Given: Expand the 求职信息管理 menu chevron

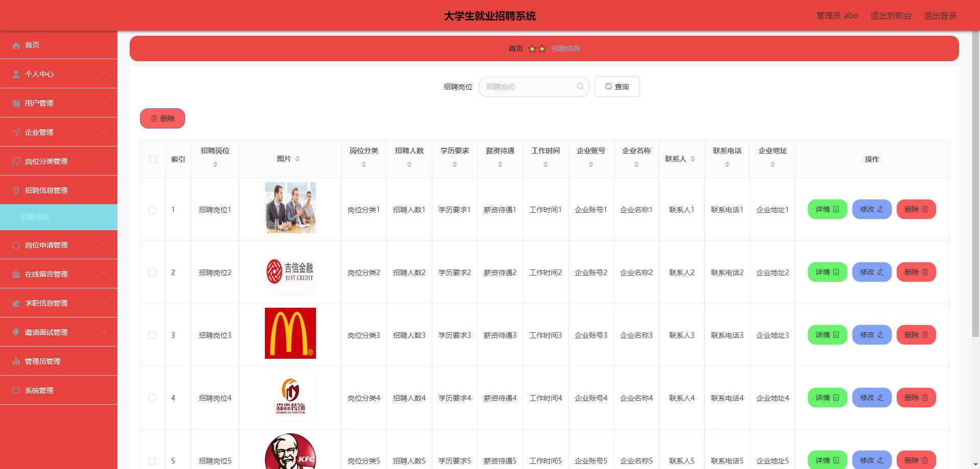Looking at the screenshot, I should (104, 303).
